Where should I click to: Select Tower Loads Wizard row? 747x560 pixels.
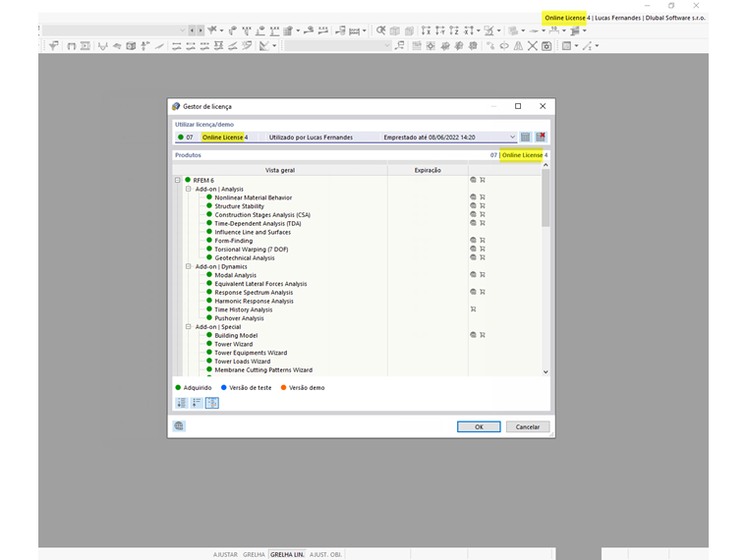243,361
